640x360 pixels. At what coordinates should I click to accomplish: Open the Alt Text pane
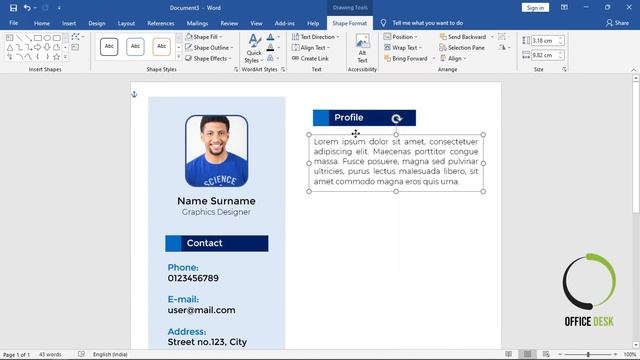[362, 49]
